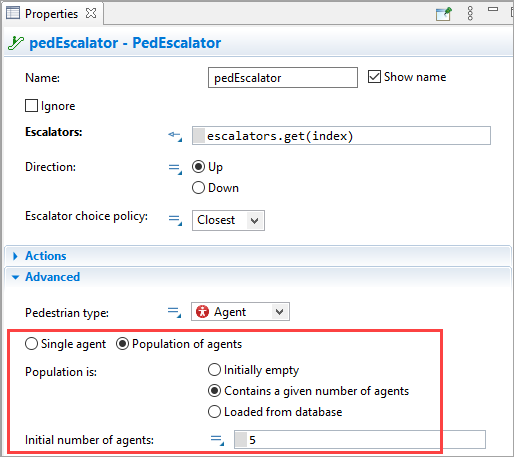Image resolution: width=514 pixels, height=457 pixels.
Task: Click the equals icon beside Pedestrian type
Action: [174, 312]
